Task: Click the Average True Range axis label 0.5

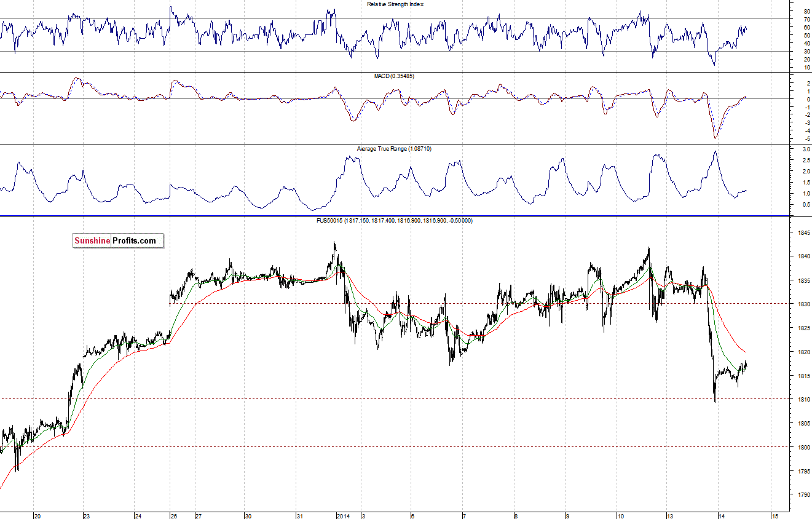Action: tap(806, 204)
